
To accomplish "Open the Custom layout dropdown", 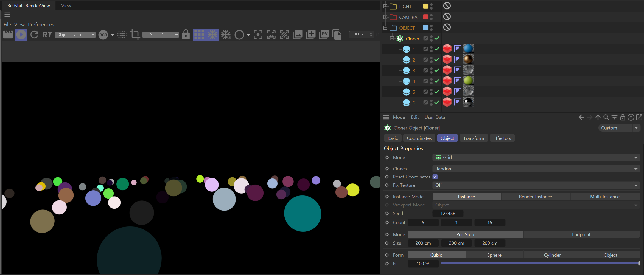I will tap(619, 128).
